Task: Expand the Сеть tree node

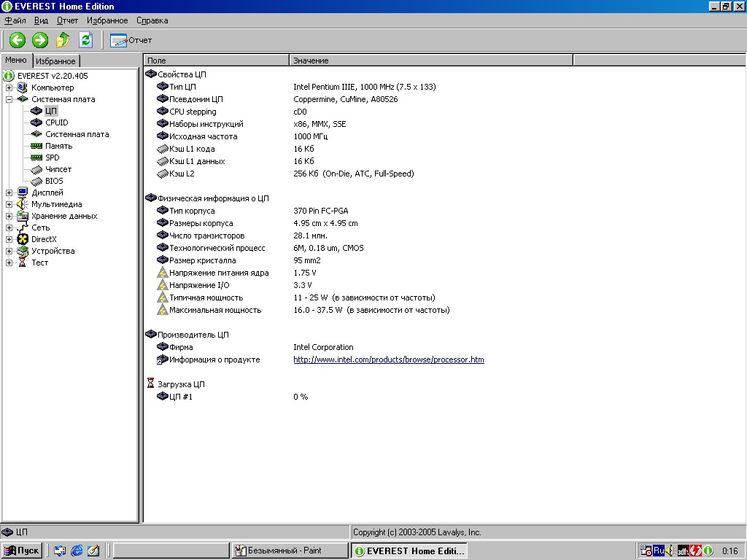Action: 9,227
